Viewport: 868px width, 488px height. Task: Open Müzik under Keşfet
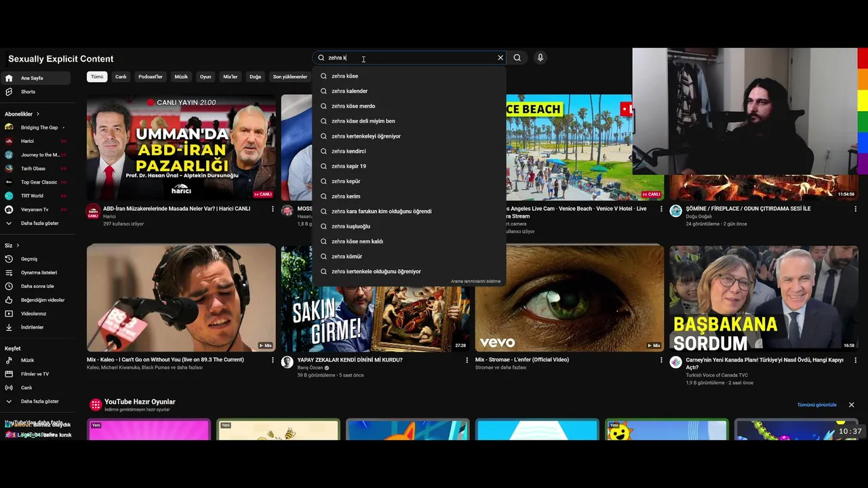click(35, 360)
